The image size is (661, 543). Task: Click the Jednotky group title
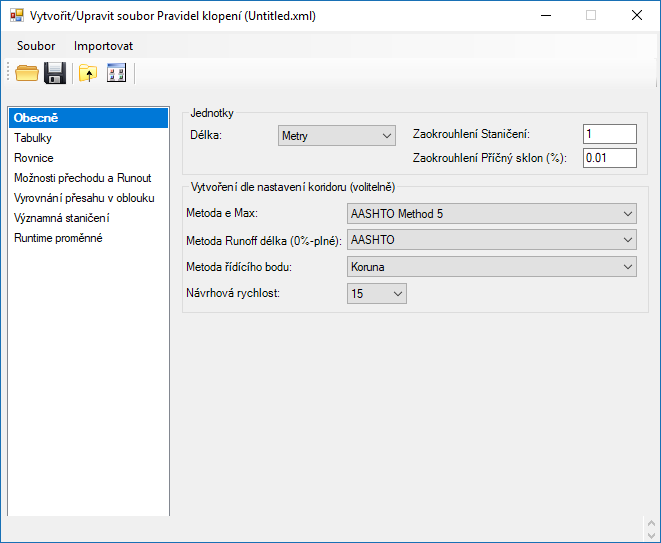coord(212,113)
